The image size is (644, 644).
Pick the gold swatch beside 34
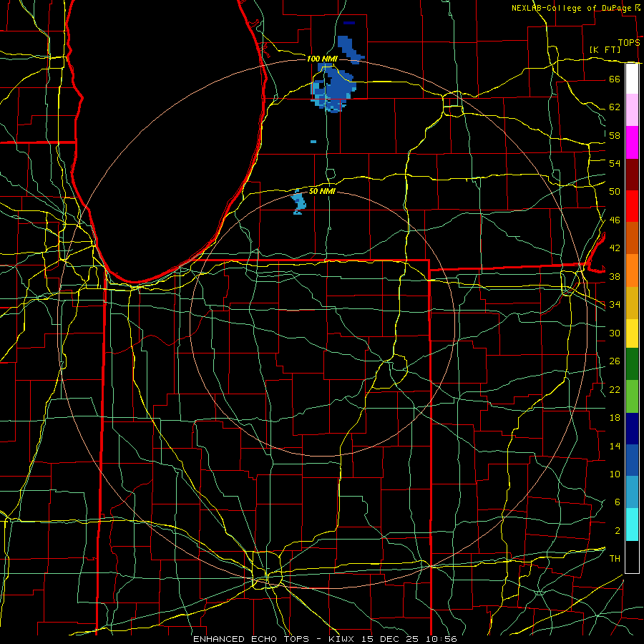coord(632,303)
